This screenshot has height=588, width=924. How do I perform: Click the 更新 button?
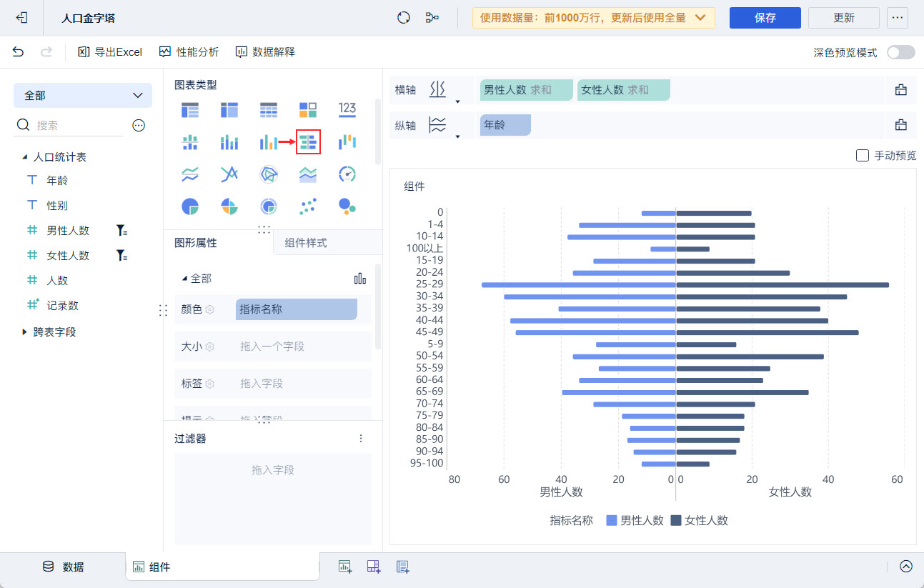pos(844,18)
